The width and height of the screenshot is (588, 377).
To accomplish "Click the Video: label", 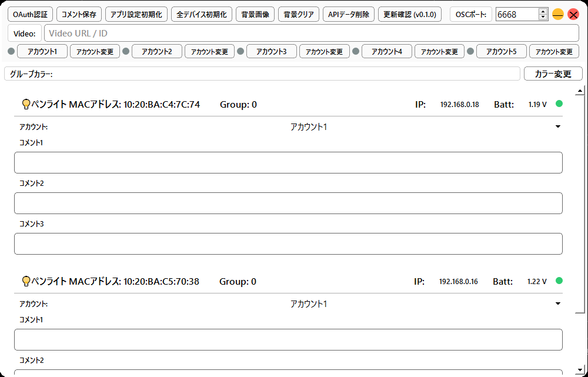I will coord(25,34).
